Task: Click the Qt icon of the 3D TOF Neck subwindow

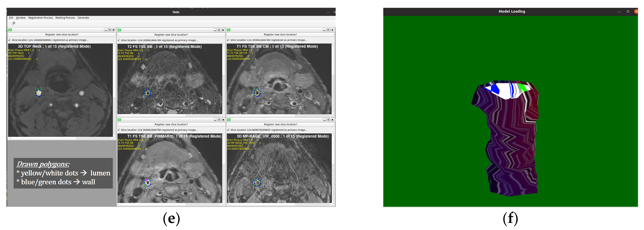Action: [x=10, y=30]
